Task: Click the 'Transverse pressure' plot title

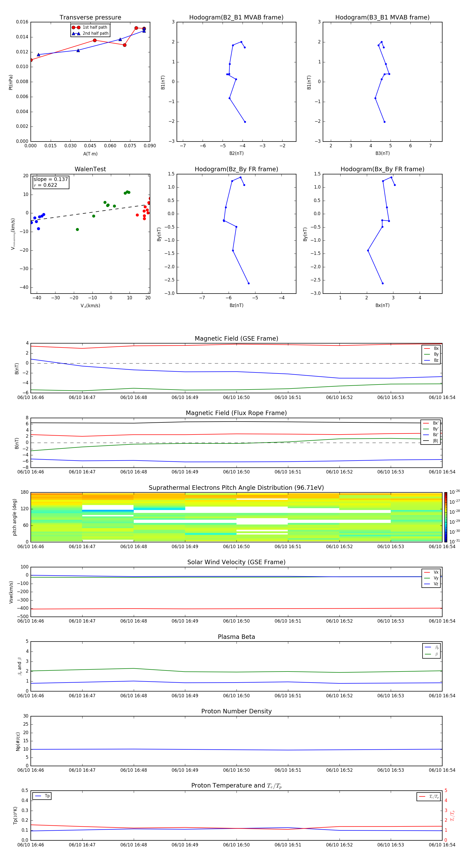Action: (x=90, y=18)
